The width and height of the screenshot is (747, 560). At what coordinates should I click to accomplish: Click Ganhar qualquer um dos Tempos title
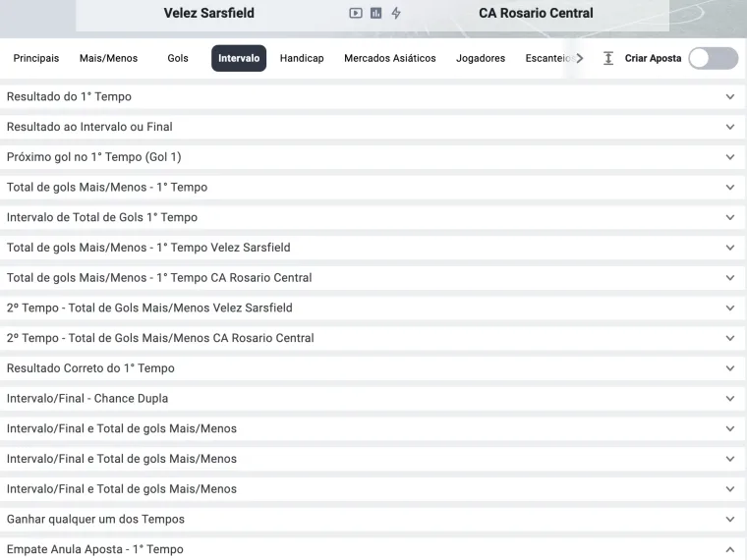pyautogui.click(x=95, y=519)
